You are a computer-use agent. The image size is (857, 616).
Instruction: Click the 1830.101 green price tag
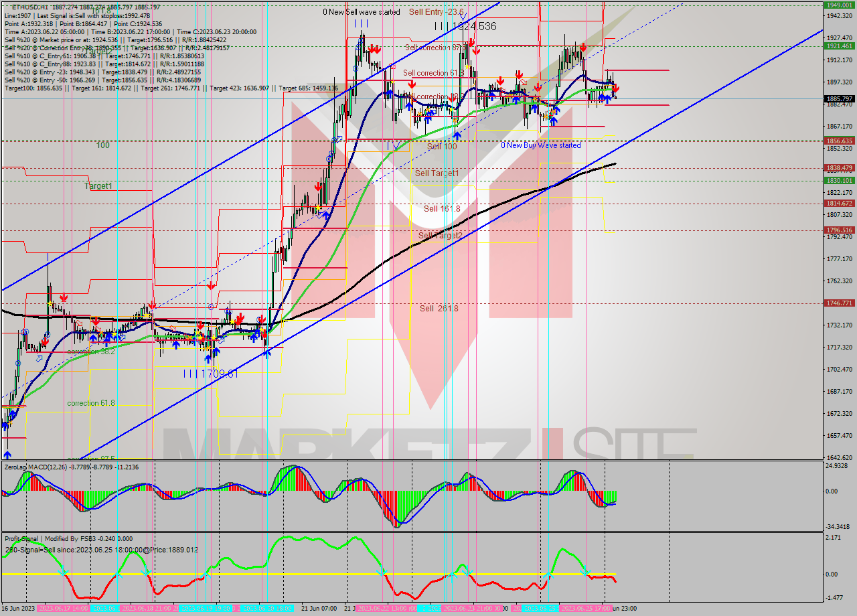click(839, 180)
